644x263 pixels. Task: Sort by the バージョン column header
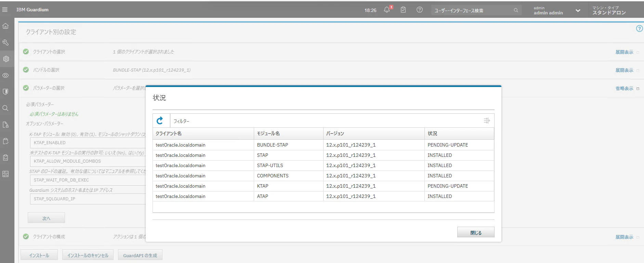click(374, 134)
